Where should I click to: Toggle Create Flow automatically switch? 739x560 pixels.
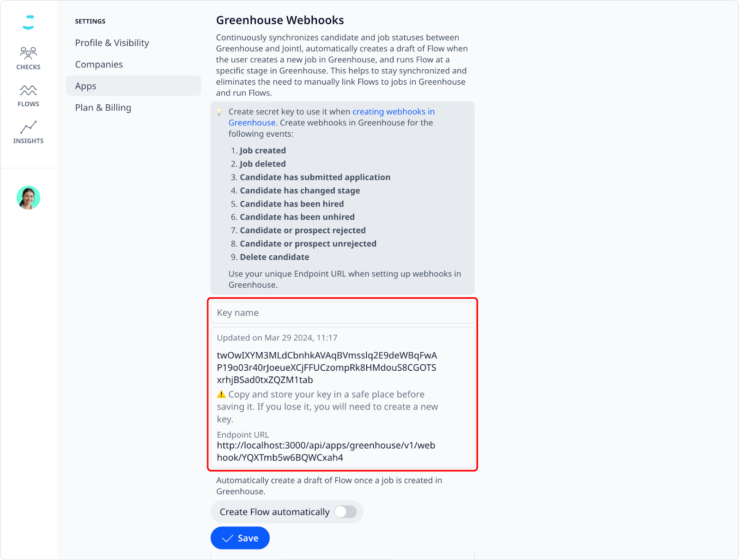click(345, 512)
